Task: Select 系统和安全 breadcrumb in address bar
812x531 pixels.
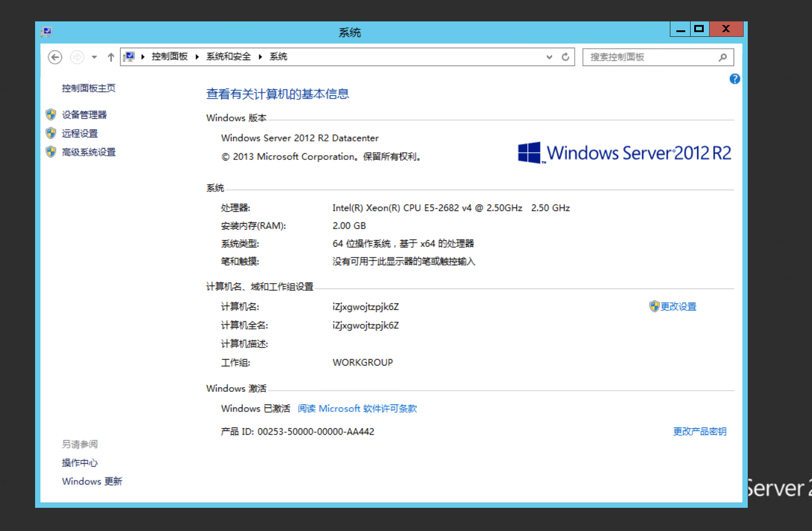Action: pyautogui.click(x=228, y=56)
